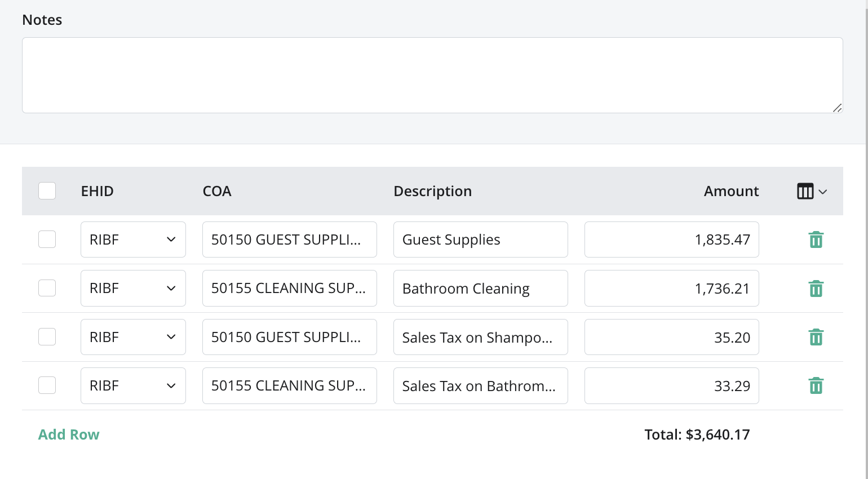Delete the Guest Supplies row via trash icon

click(816, 239)
